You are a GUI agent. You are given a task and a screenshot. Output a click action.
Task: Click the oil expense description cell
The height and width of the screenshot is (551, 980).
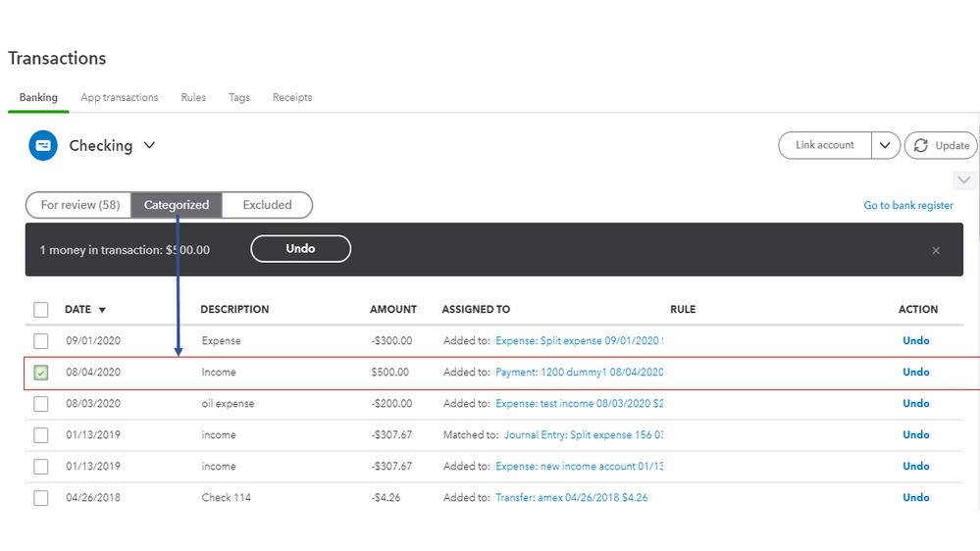click(x=228, y=404)
